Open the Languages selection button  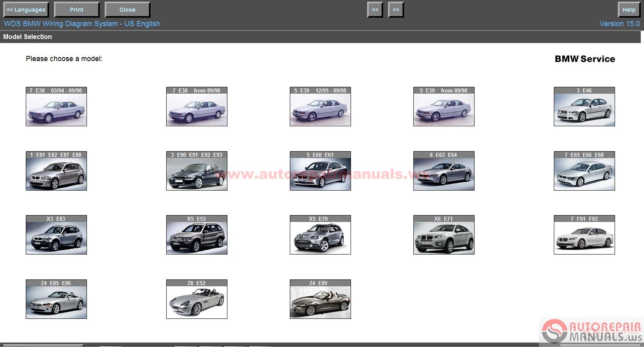pyautogui.click(x=26, y=10)
